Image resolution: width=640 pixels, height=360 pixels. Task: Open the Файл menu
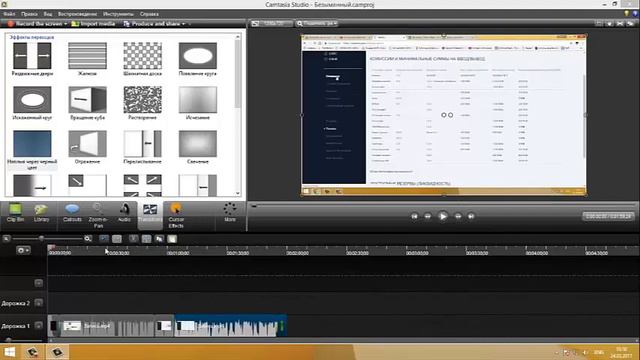coord(9,14)
